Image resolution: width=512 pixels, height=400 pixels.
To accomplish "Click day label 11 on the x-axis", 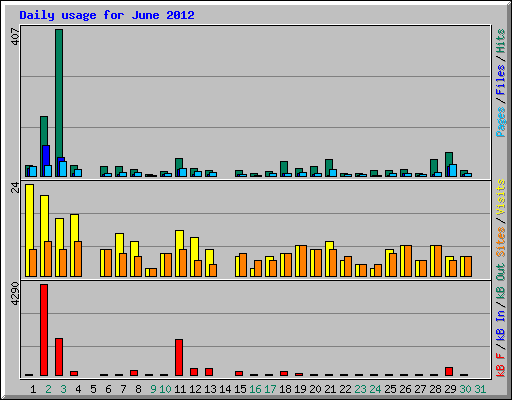I will coord(180,389).
